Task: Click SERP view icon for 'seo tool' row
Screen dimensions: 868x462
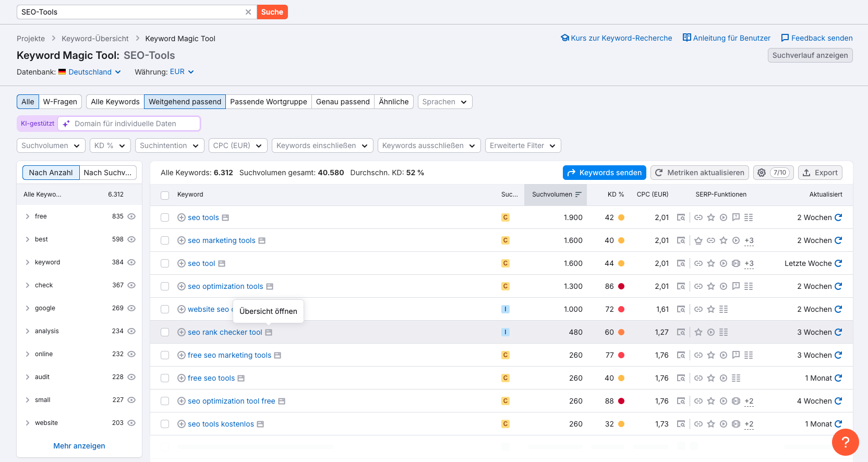Action: coord(681,263)
